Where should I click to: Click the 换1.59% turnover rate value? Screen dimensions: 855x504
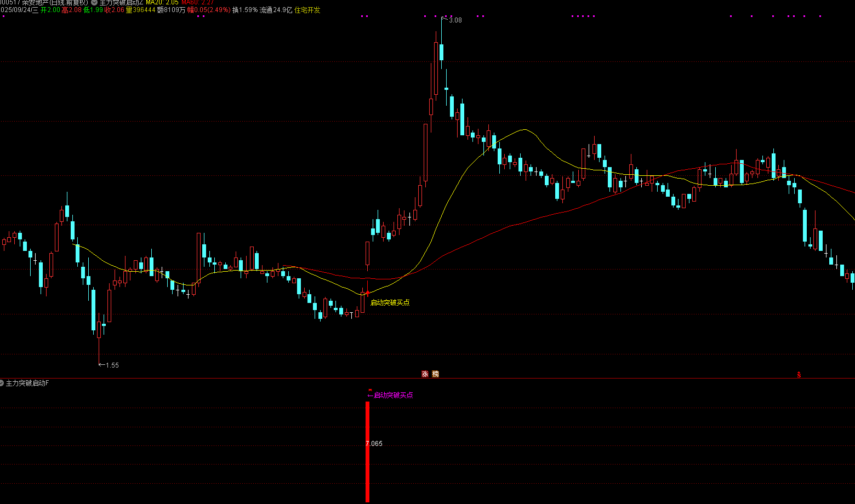pyautogui.click(x=244, y=10)
